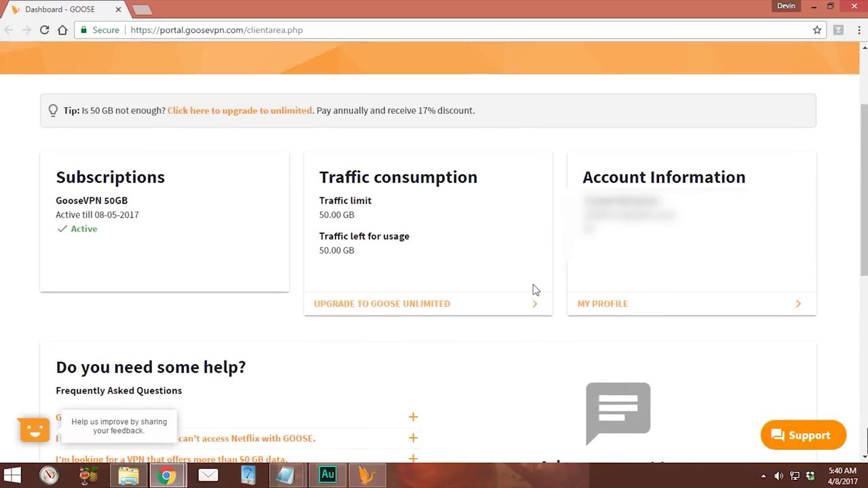
Task: Open File Explorer from the taskbar
Action: tap(128, 475)
